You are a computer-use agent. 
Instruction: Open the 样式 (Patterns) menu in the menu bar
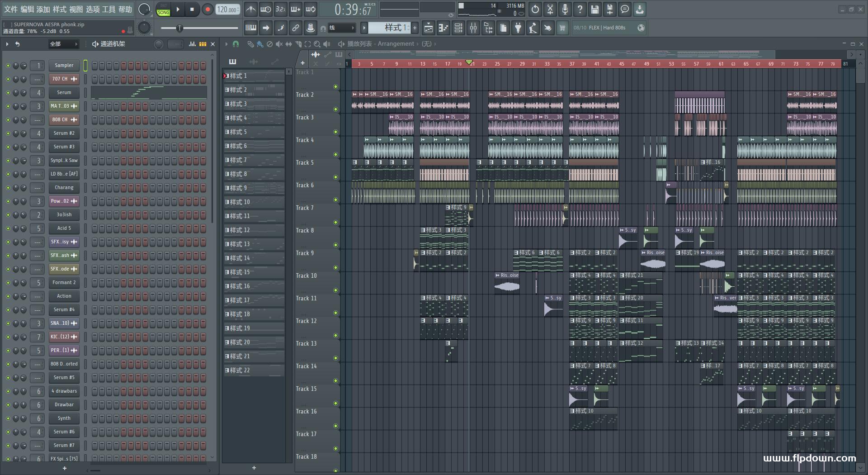(59, 9)
